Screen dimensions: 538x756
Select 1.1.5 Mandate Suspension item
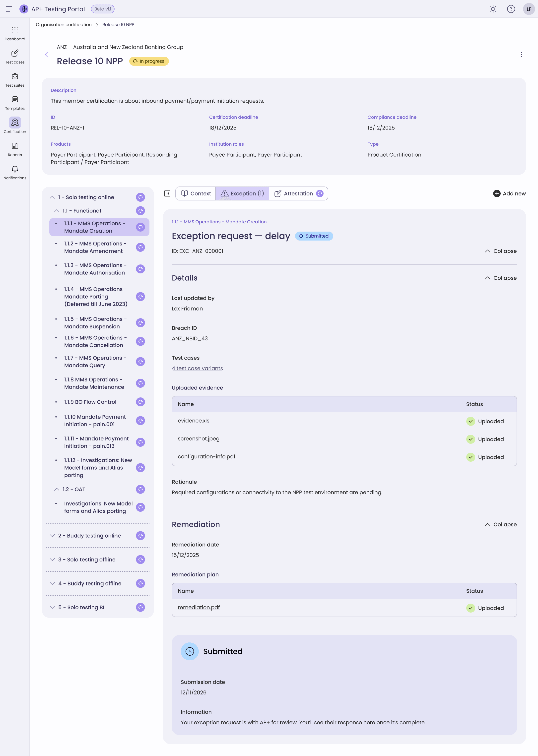(x=99, y=323)
